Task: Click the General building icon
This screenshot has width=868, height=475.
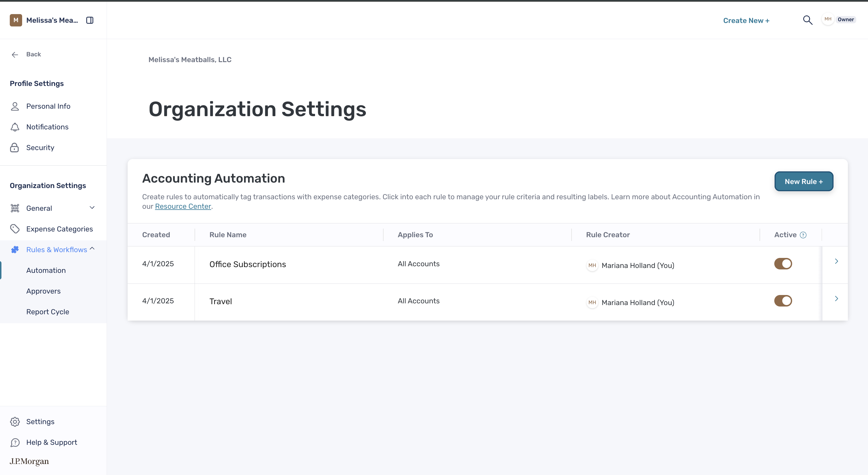Action: coord(15,208)
